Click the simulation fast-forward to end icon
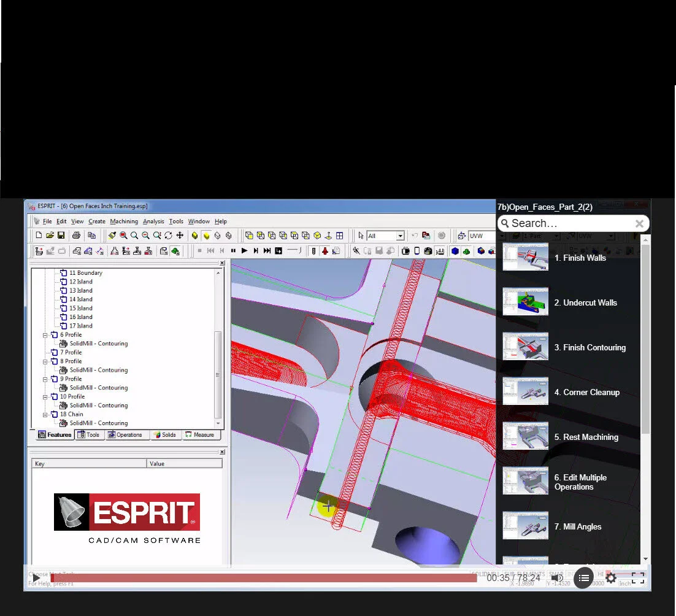The width and height of the screenshot is (676, 616). pyautogui.click(x=267, y=251)
